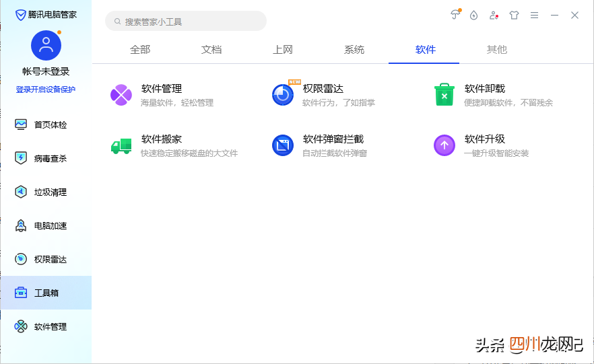594x364 pixels.
Task: Open the purple 软件管理 tool icon
Action: point(121,95)
